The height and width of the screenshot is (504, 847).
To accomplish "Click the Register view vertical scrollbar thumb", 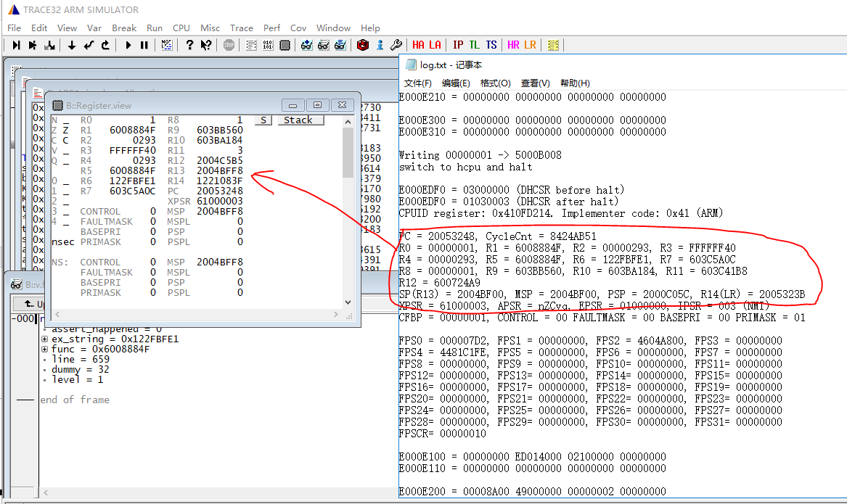I will [348, 152].
